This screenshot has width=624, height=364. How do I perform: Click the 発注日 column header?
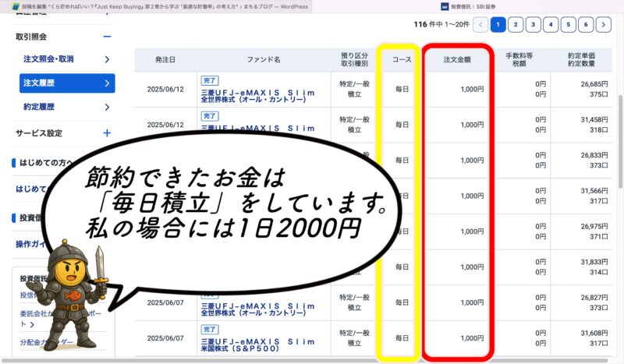[165, 60]
